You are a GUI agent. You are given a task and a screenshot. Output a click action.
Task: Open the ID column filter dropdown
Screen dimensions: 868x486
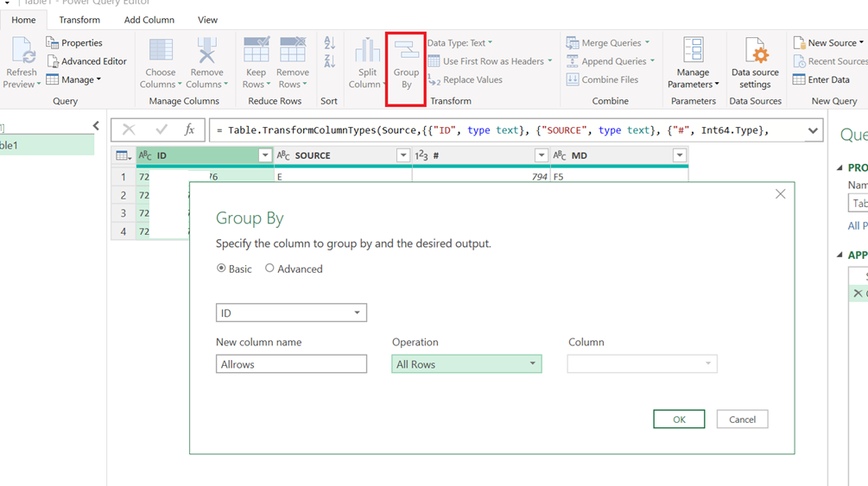pos(264,155)
